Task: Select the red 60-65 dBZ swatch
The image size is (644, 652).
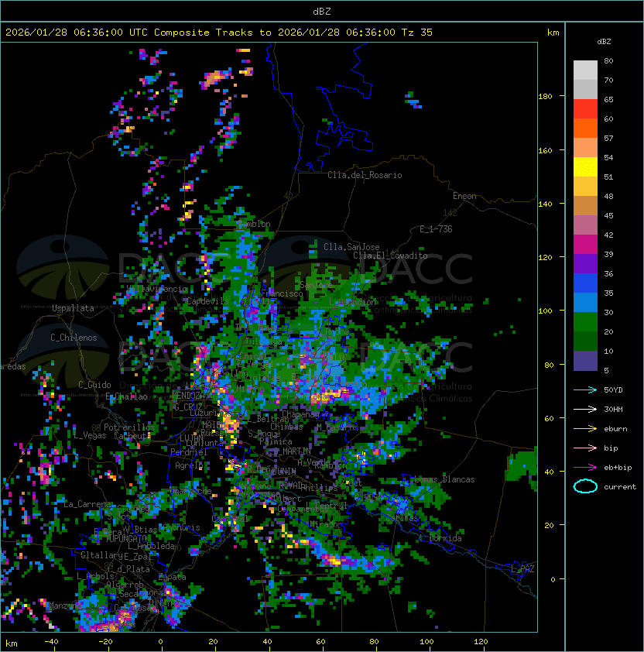Action: (585, 109)
